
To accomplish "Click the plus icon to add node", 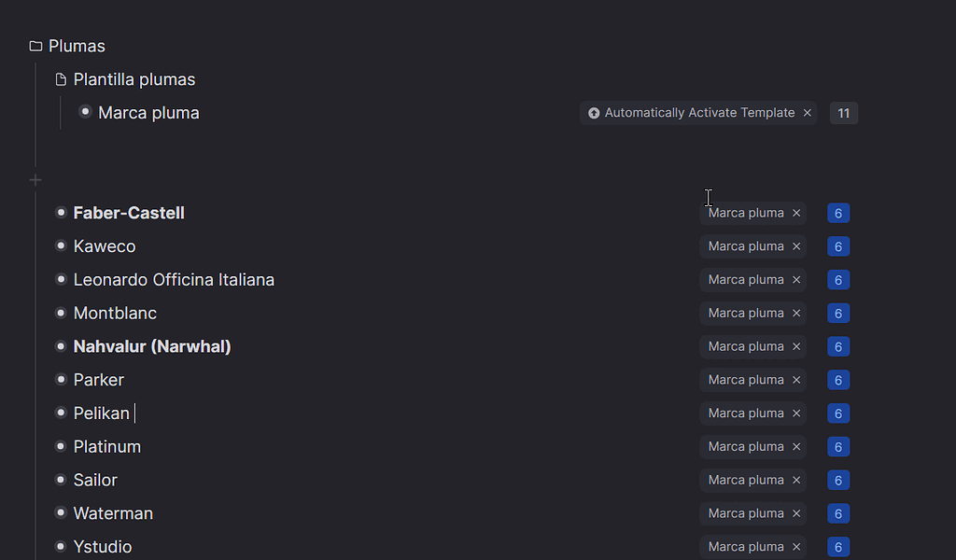I will coord(35,179).
